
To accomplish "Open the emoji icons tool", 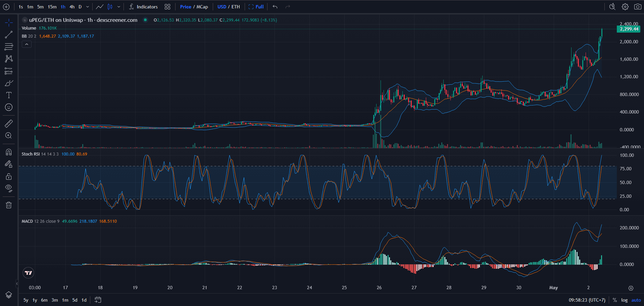I will pyautogui.click(x=9, y=107).
